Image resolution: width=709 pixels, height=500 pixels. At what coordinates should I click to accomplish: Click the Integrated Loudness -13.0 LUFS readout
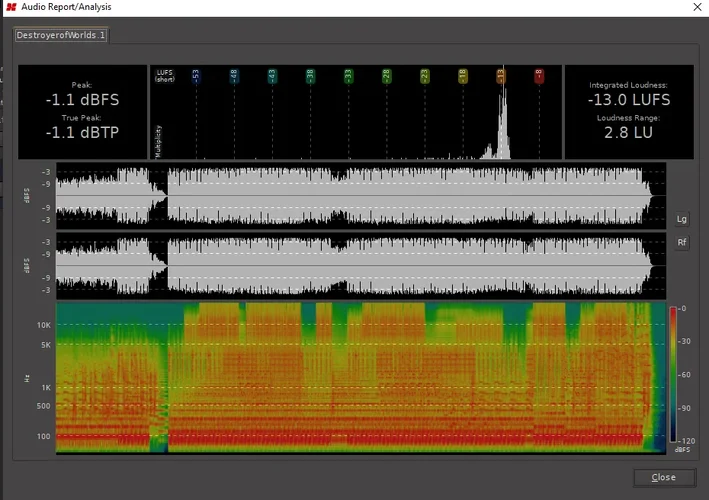pyautogui.click(x=629, y=99)
